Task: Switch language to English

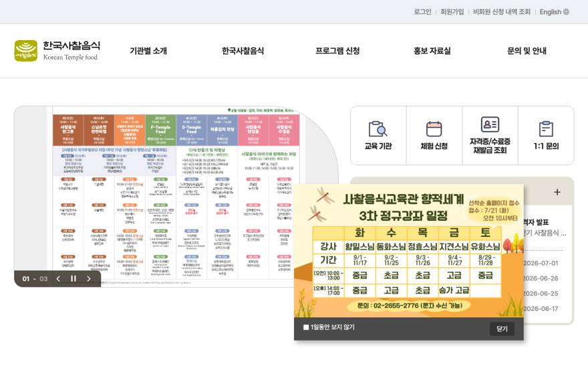Action: click(550, 11)
